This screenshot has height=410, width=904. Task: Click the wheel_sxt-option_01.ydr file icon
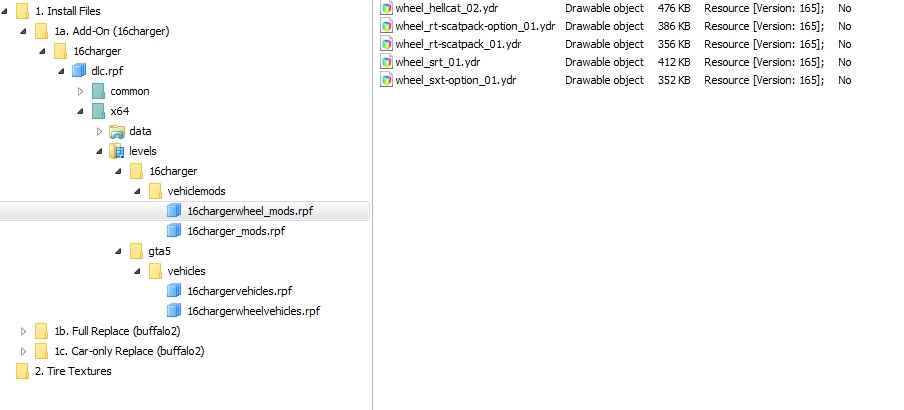(386, 80)
